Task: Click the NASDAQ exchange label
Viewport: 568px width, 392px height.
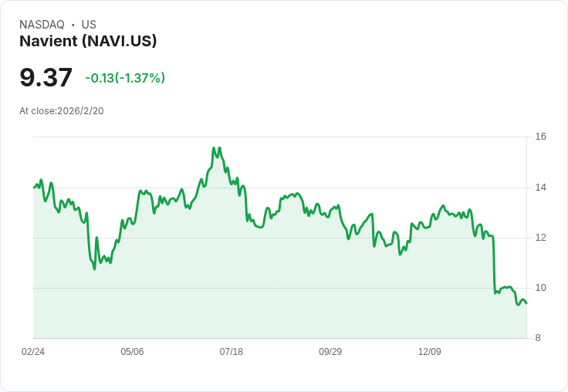Action: 42,25
